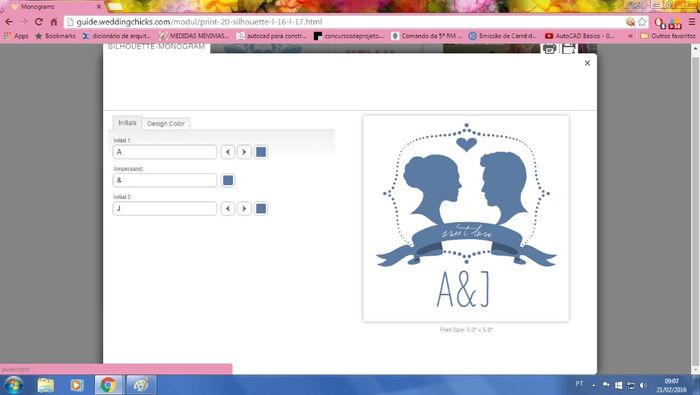Click the page vertical scrollbar
700x395 pixels.
695,209
